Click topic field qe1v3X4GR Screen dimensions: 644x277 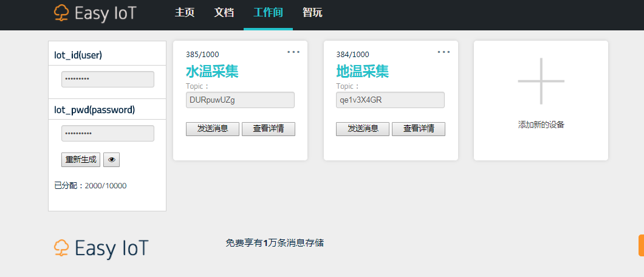[x=390, y=100]
